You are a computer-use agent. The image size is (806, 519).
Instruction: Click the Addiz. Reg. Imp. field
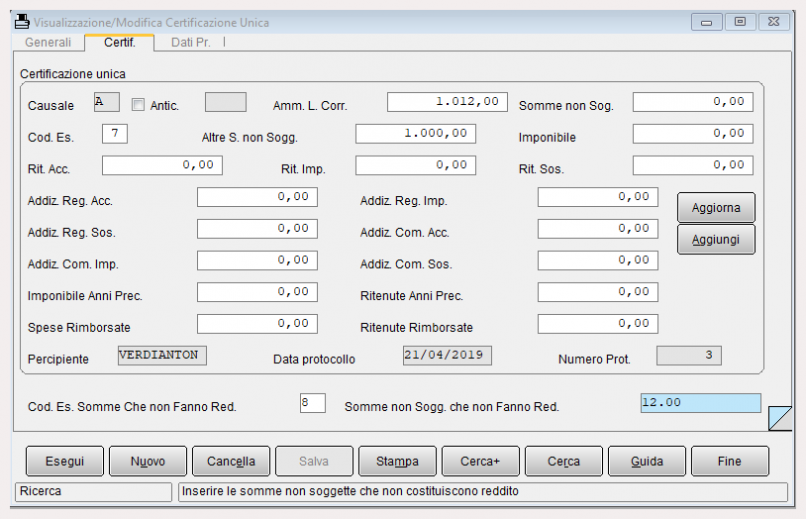click(x=598, y=197)
